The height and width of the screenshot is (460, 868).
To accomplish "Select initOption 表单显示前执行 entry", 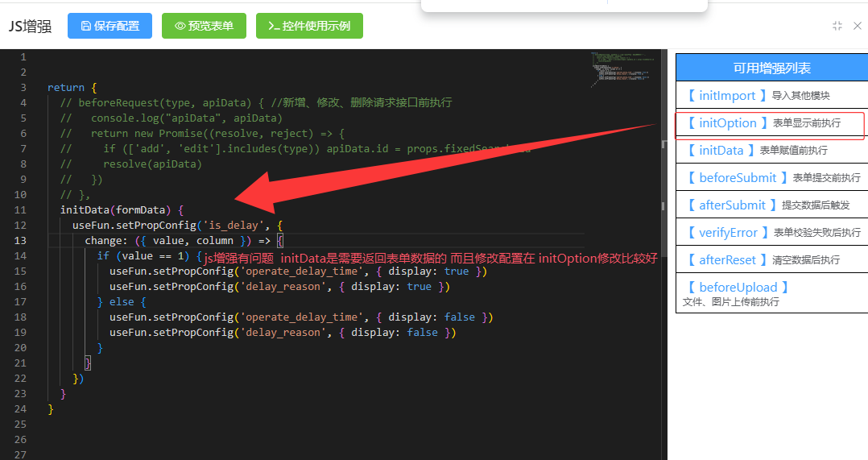I will pos(771,123).
